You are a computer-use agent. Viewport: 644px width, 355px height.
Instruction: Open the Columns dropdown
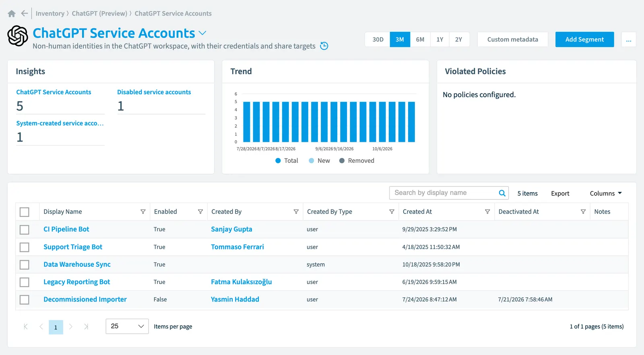pyautogui.click(x=606, y=193)
